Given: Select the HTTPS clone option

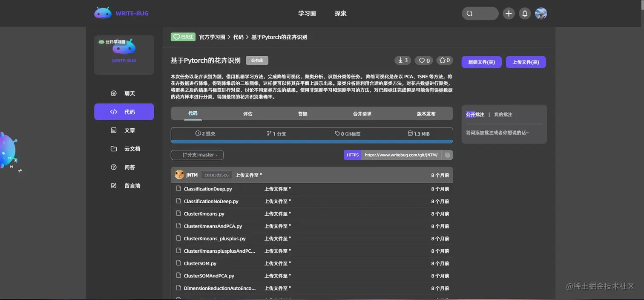Looking at the screenshot, I should (x=353, y=155).
